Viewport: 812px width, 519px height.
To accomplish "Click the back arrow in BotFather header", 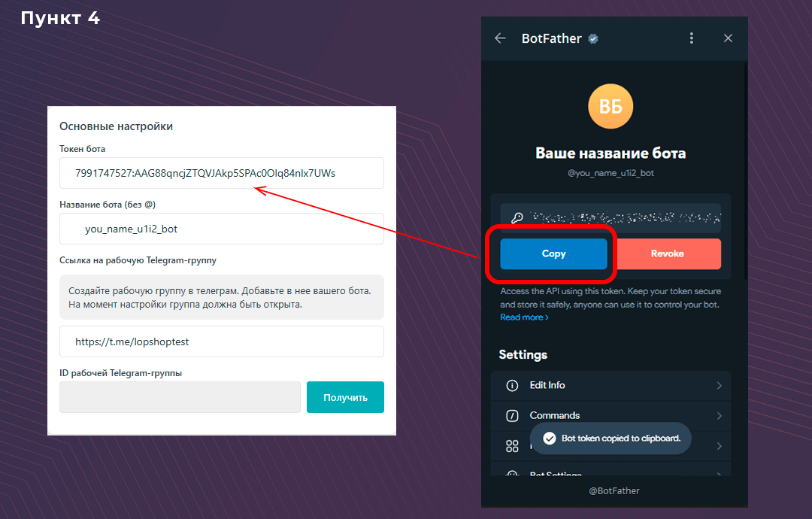I will click(x=500, y=38).
